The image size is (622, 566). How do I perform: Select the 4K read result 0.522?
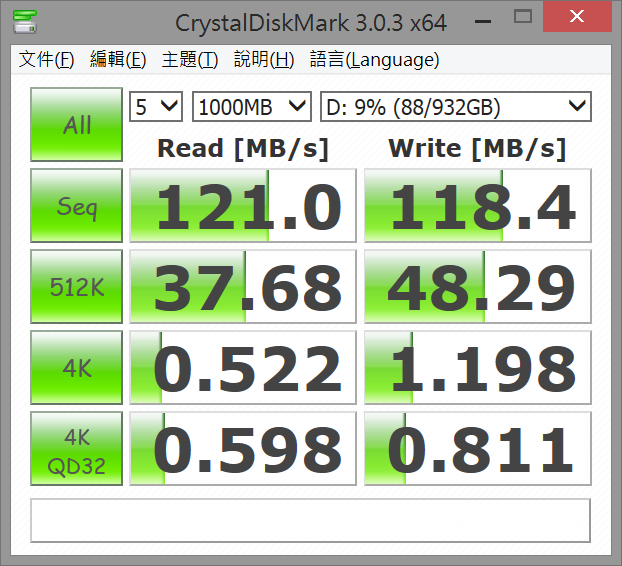[x=243, y=367]
